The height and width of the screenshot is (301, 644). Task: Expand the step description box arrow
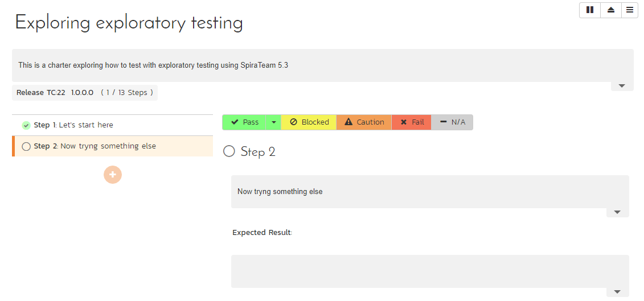click(x=617, y=212)
